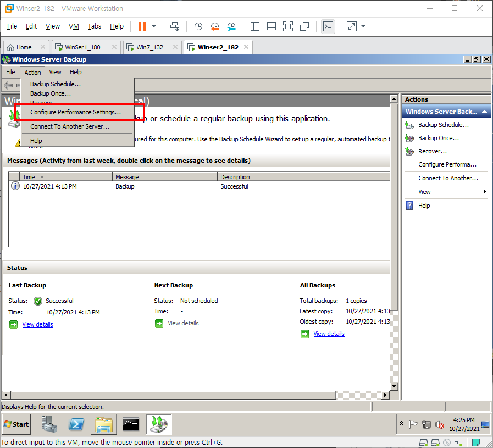Screen dimensions: 493x448
Task: Open Windows Server Backup Help menu
Action: 76,72
